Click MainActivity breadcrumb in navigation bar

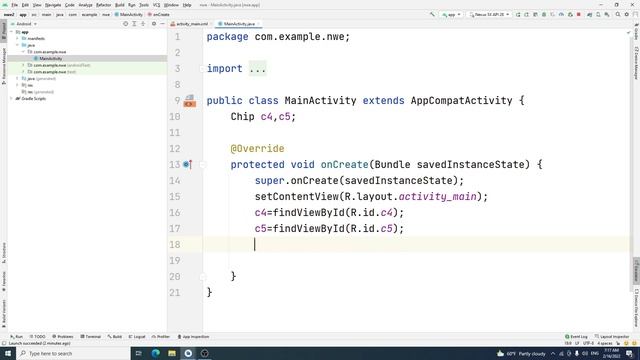tap(129, 15)
